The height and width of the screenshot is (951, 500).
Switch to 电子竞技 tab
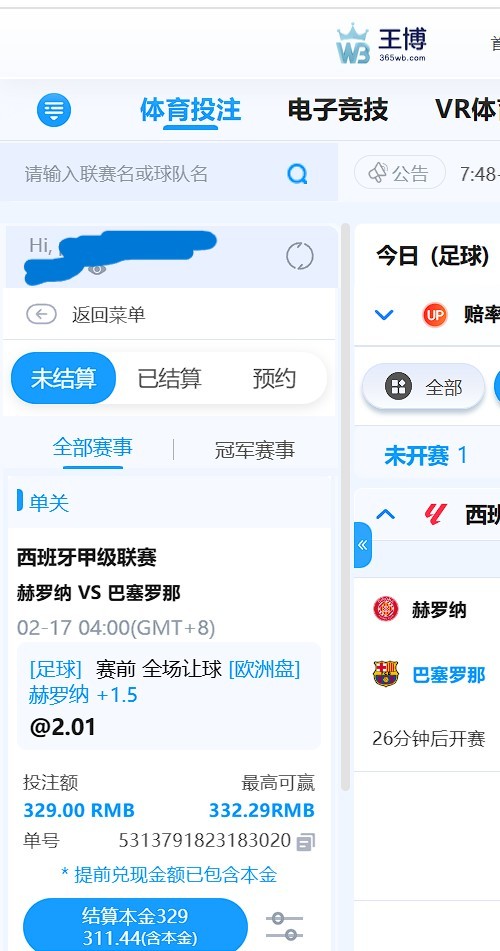(x=337, y=110)
